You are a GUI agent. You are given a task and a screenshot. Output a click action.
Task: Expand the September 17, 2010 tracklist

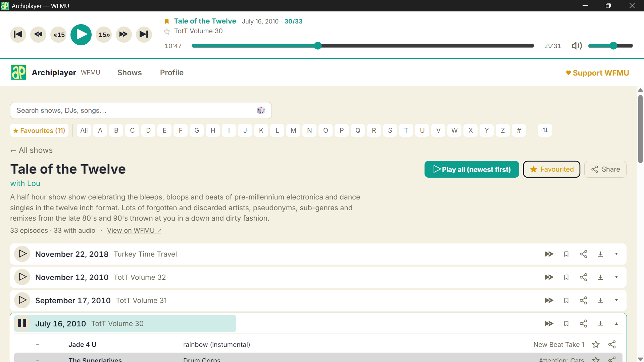coord(616,301)
